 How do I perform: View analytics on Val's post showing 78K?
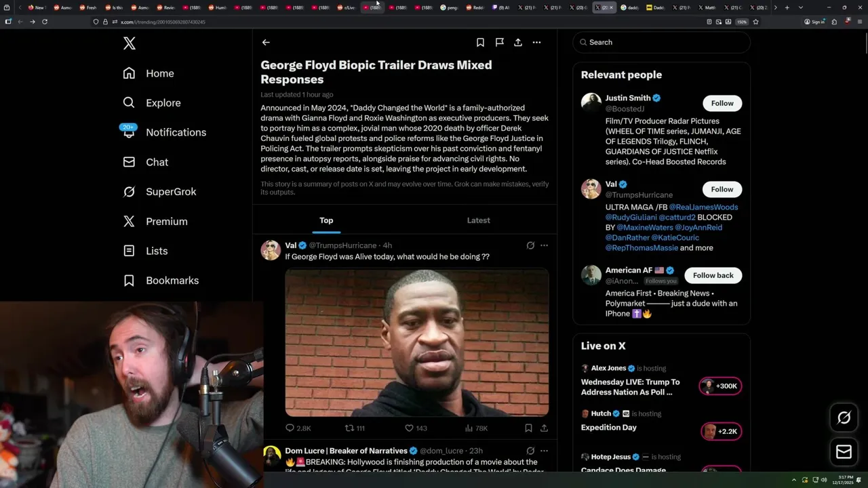pyautogui.click(x=476, y=428)
